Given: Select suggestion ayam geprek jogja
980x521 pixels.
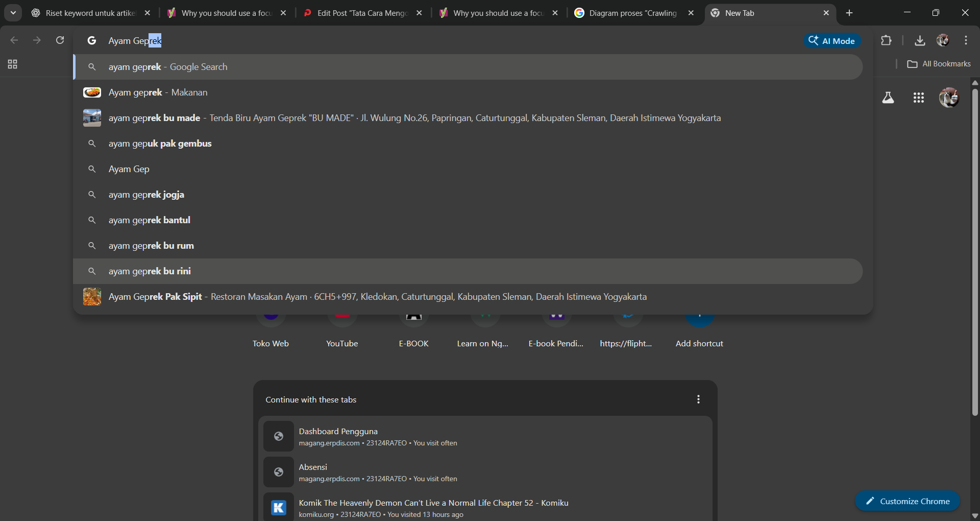Looking at the screenshot, I should pos(468,195).
